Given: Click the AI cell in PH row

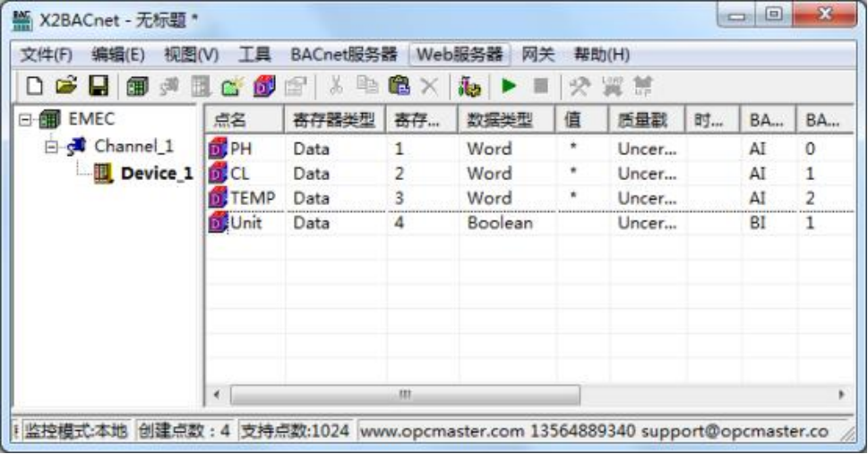Looking at the screenshot, I should pyautogui.click(x=757, y=149).
